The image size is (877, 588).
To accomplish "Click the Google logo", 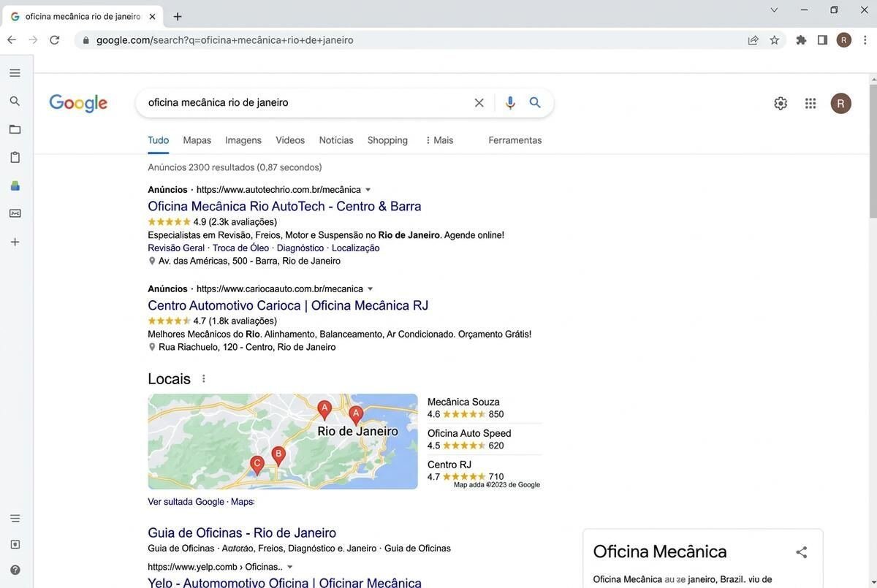I will coord(78,104).
